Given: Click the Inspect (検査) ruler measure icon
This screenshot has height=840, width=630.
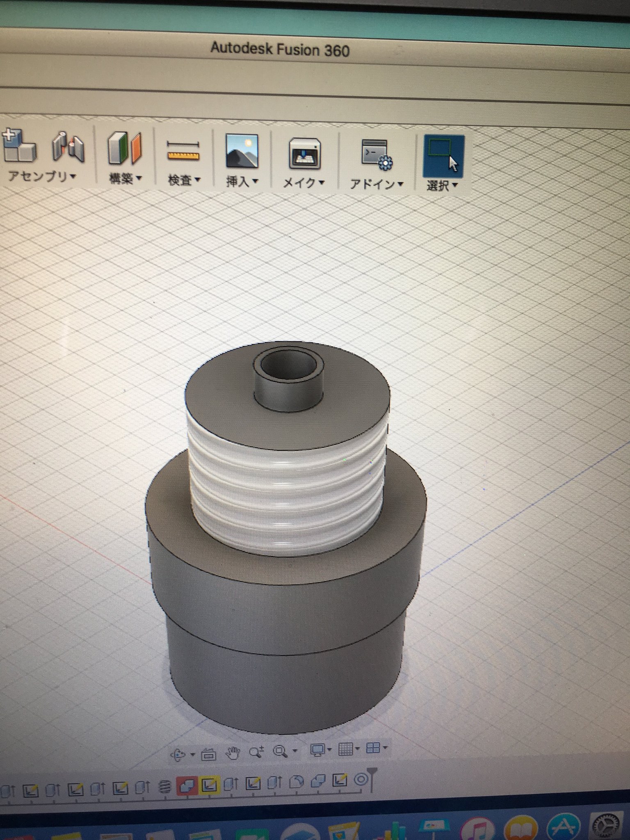Looking at the screenshot, I should 183,151.
